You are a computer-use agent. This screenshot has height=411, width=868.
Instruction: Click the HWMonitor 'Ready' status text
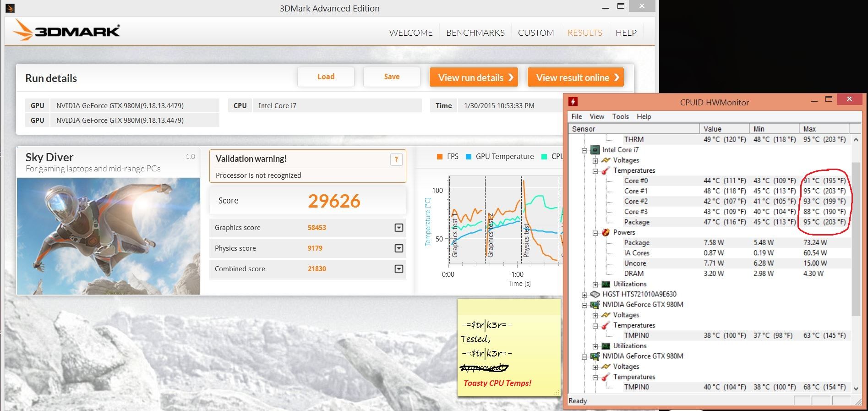coord(578,401)
